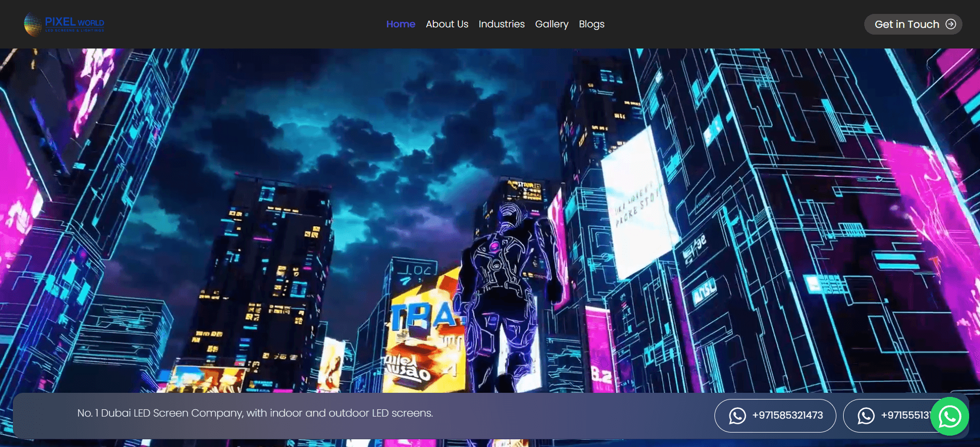Click the second number starting with +9715551

point(905,416)
